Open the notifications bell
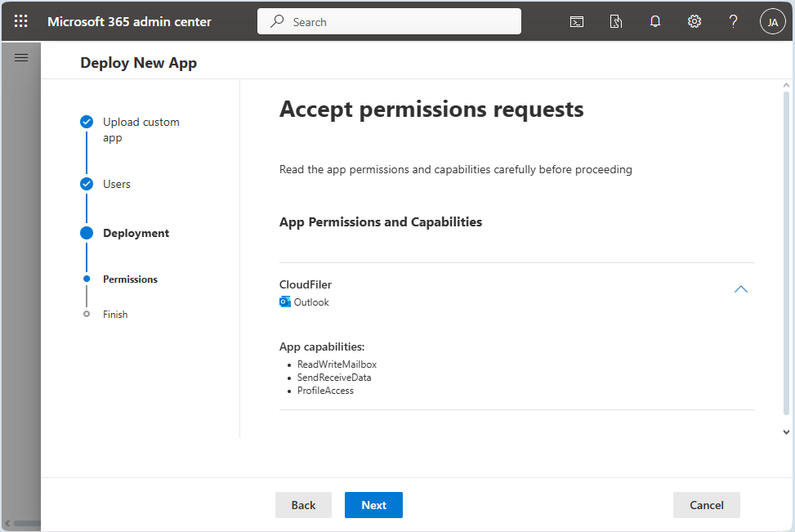 point(655,22)
